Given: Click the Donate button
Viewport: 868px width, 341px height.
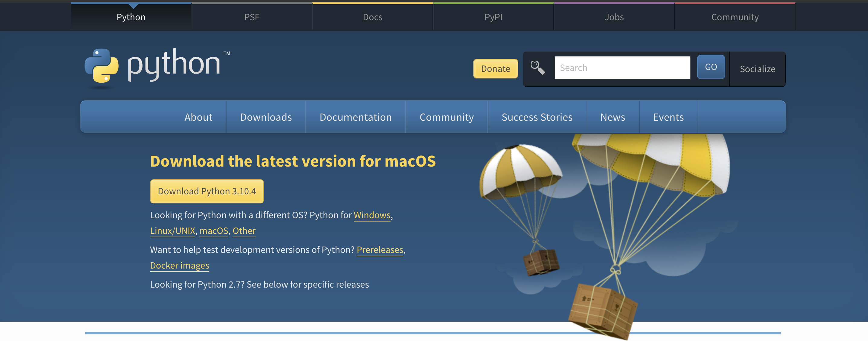Looking at the screenshot, I should [495, 69].
